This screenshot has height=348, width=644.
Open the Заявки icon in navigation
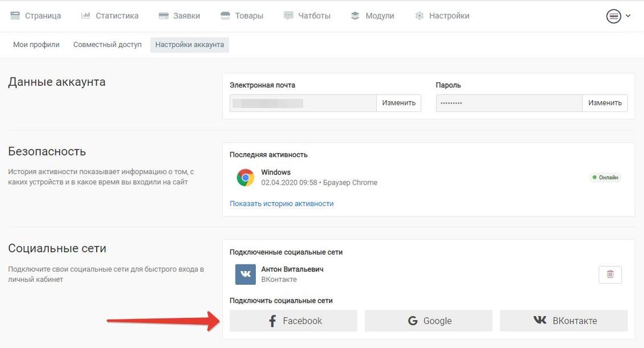[163, 15]
